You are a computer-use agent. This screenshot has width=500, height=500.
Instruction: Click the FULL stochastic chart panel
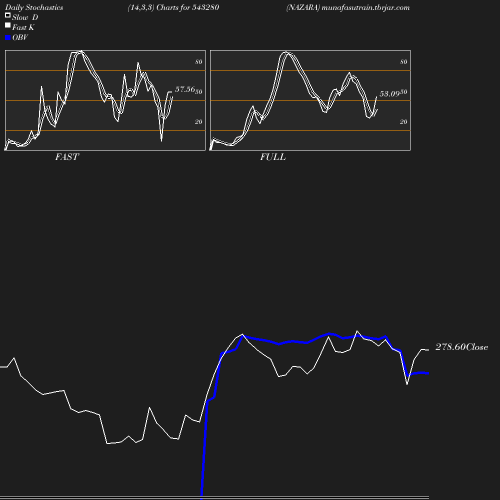[310, 100]
